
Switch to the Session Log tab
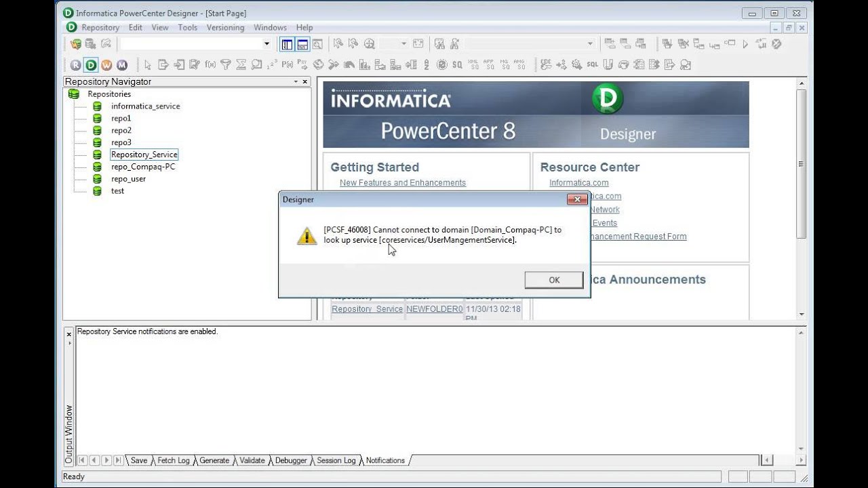tap(336, 460)
